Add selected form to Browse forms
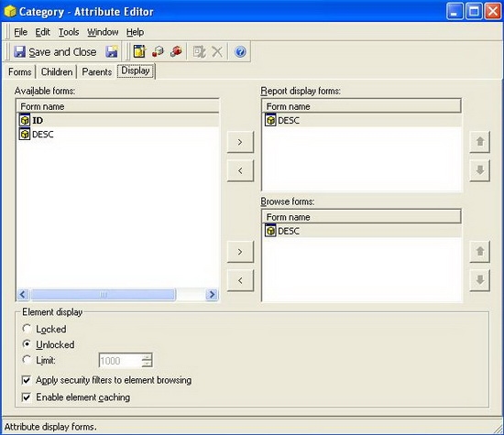504x435 pixels. 240,252
